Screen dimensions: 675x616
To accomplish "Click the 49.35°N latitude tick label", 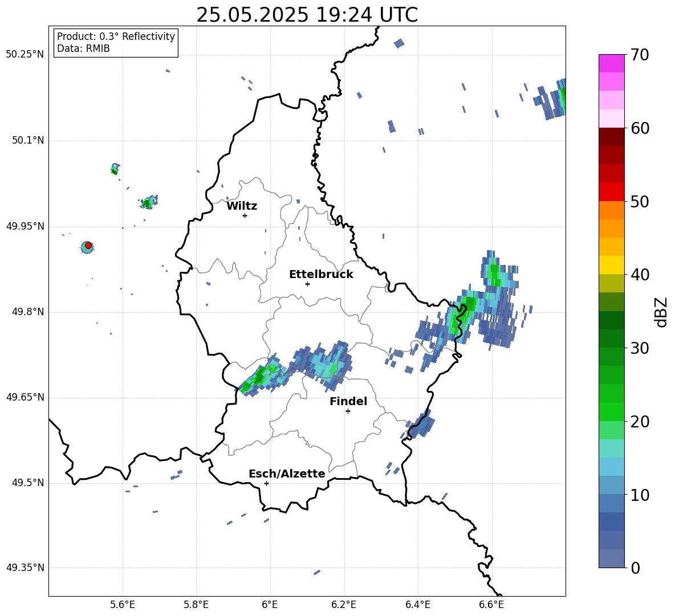I will click(x=25, y=568).
